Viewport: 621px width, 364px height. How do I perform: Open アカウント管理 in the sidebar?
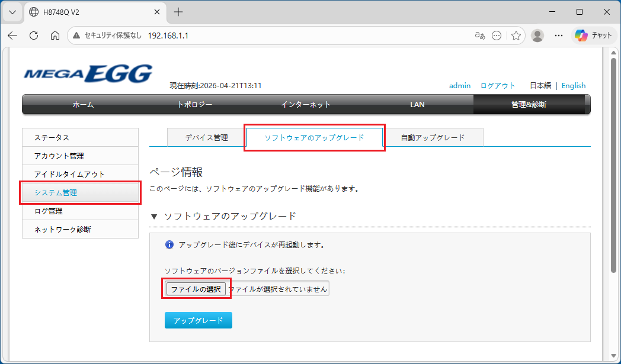(81, 156)
